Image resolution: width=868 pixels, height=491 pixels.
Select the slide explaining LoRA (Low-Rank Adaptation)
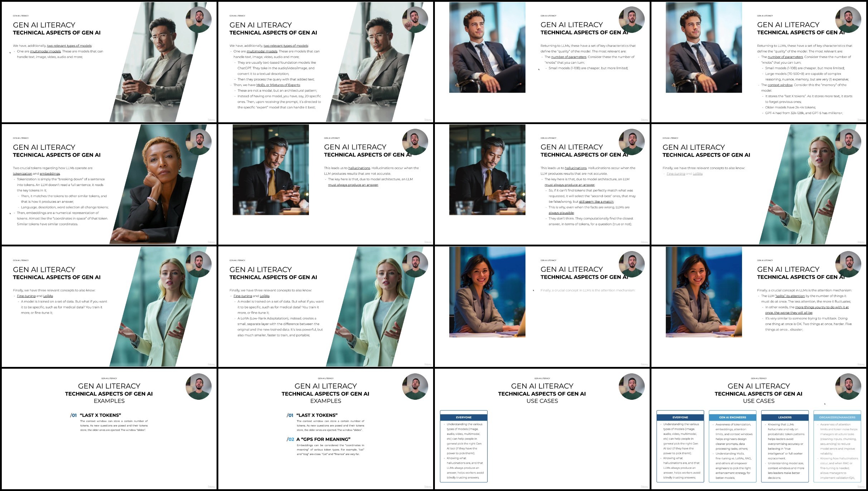tap(325, 306)
